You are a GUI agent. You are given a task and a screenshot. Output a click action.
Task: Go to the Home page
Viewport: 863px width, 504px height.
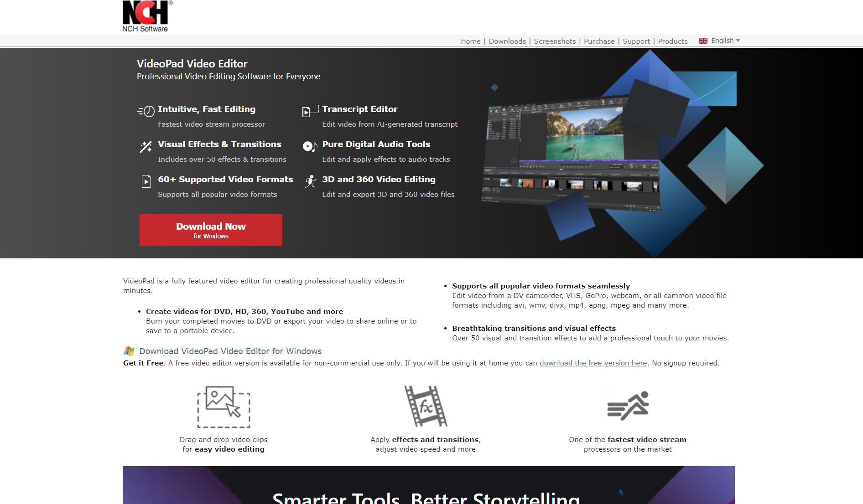(x=471, y=41)
